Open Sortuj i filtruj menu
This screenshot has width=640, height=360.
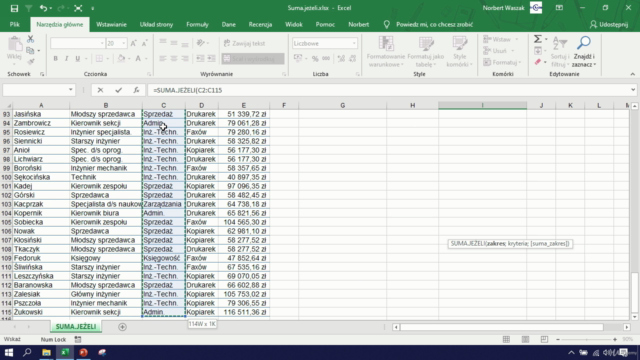(x=560, y=52)
